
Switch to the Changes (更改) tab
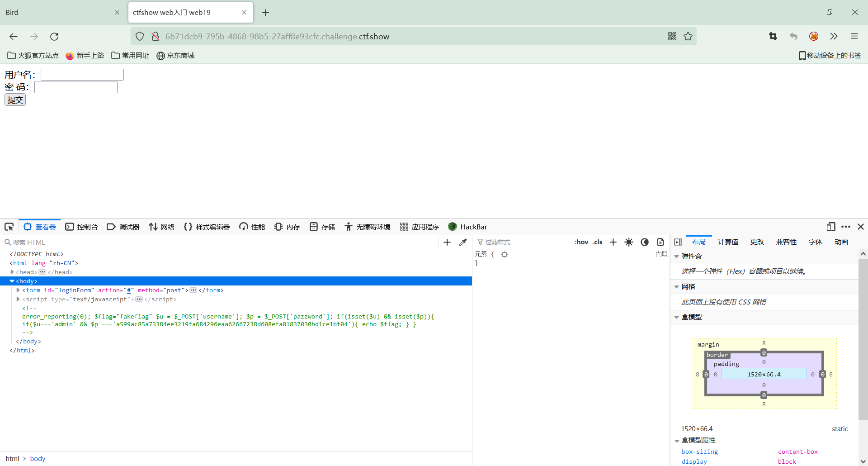757,242
